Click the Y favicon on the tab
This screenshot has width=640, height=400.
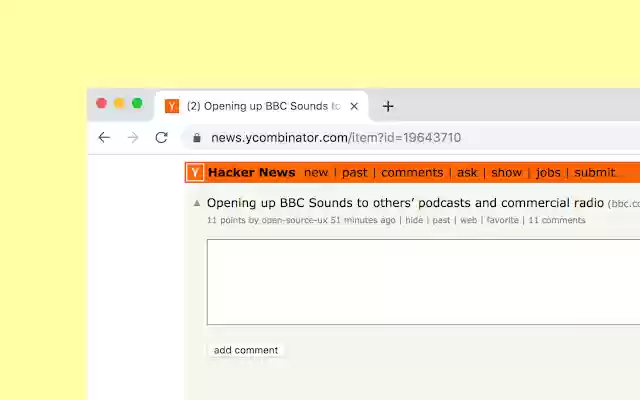click(x=172, y=106)
